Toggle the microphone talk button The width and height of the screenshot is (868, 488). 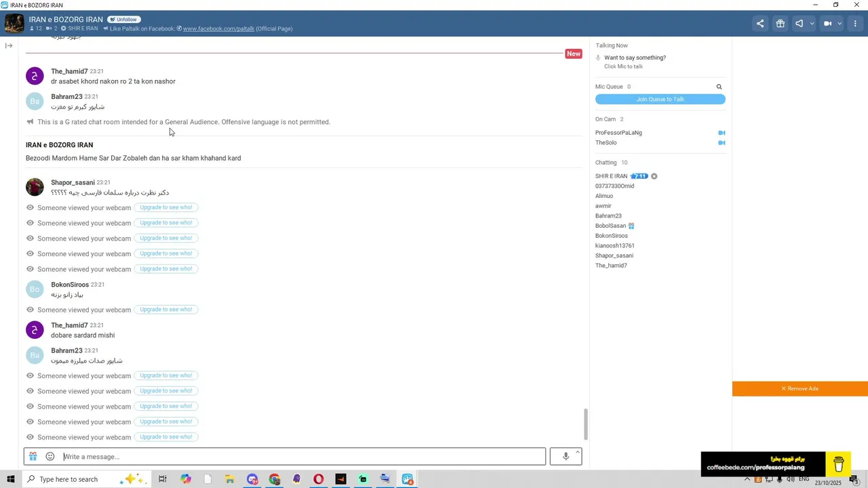coord(566,457)
